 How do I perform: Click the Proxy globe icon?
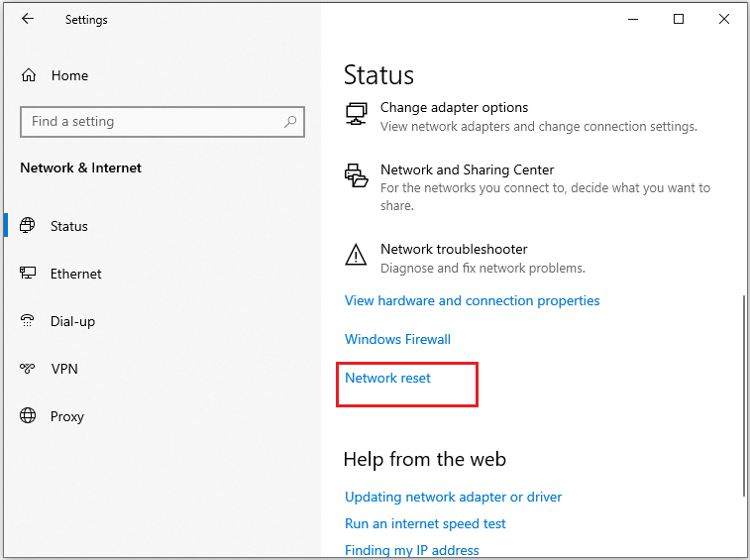coord(28,415)
